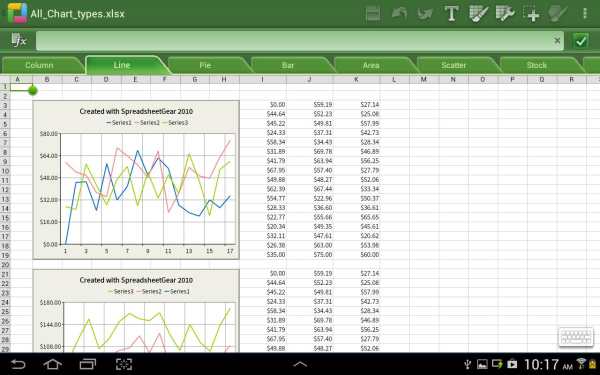600x375 pixels.
Task: Tap the green cell selection handle
Action: point(33,90)
